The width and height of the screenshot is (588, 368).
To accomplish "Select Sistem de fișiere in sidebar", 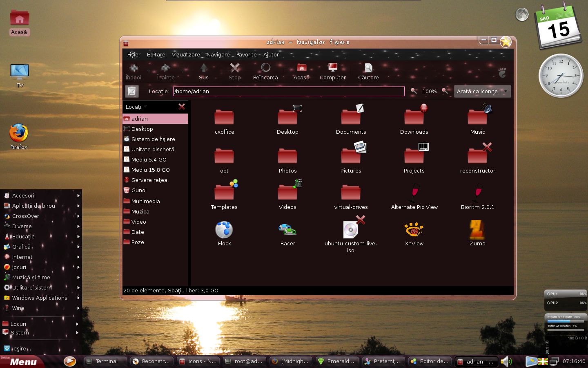I will (x=155, y=139).
